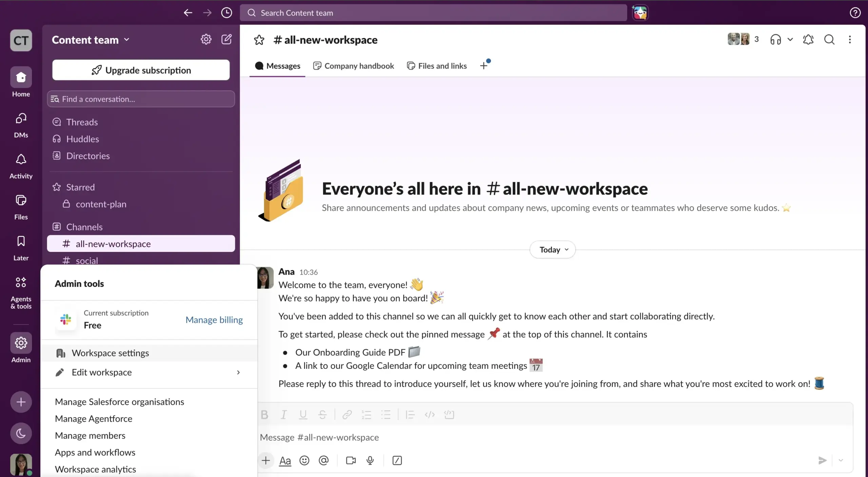
Task: Open channel notification bell settings
Action: pyautogui.click(x=808, y=40)
